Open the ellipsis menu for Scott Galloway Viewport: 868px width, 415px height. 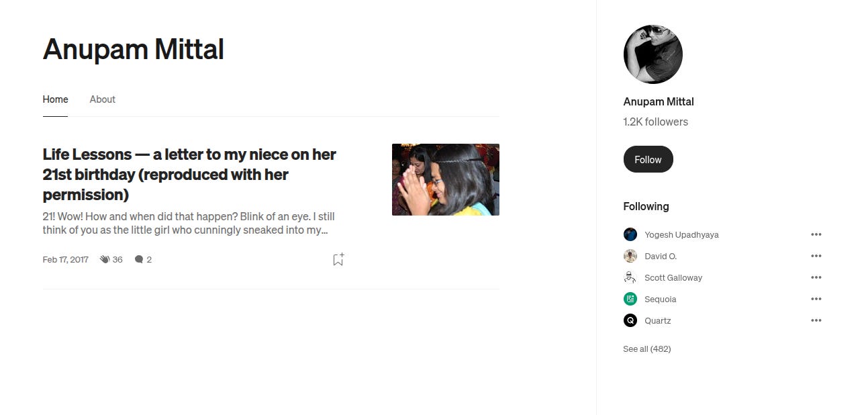[816, 277]
